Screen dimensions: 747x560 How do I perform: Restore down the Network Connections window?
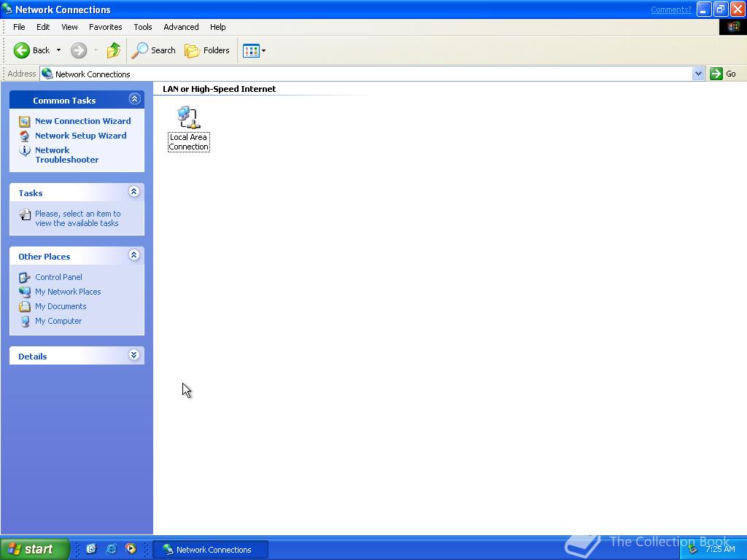[x=721, y=9]
